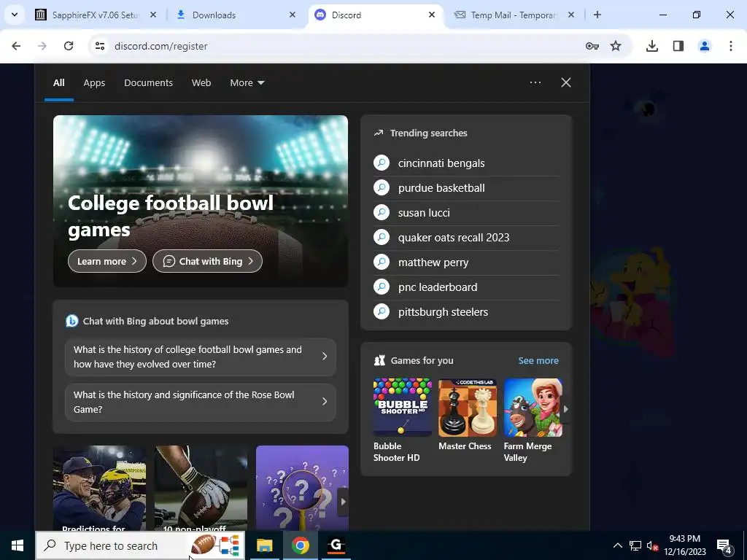Search trending matthew perry
Viewport: 747px width, 560px height.
[x=466, y=262]
